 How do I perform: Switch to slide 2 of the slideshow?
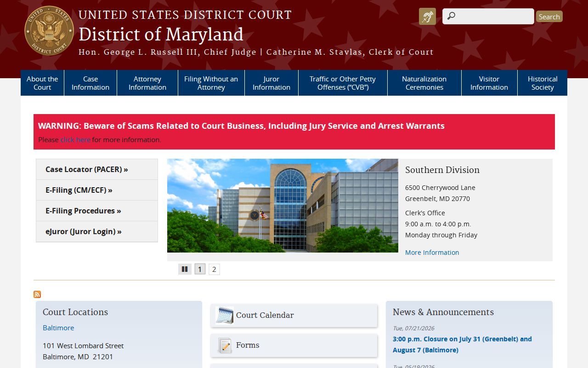click(214, 269)
